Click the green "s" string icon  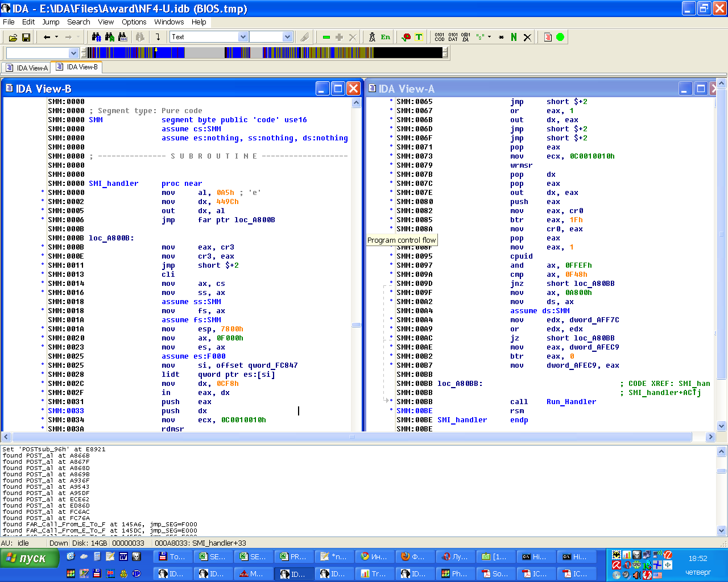[x=480, y=38]
